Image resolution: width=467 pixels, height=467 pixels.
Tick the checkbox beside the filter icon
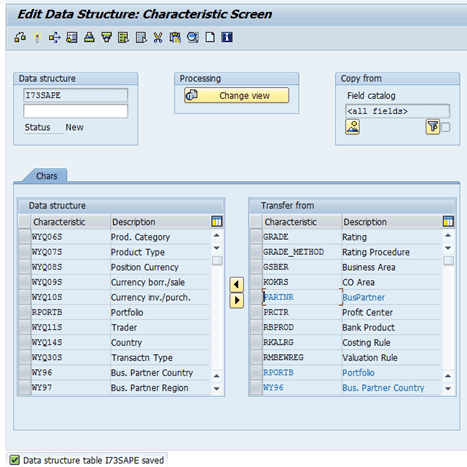pos(446,127)
